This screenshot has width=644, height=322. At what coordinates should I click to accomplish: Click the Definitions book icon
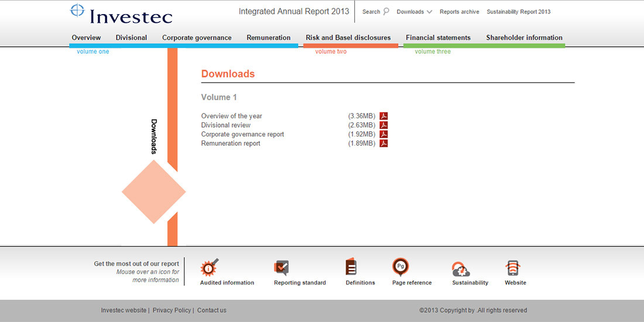[351, 266]
